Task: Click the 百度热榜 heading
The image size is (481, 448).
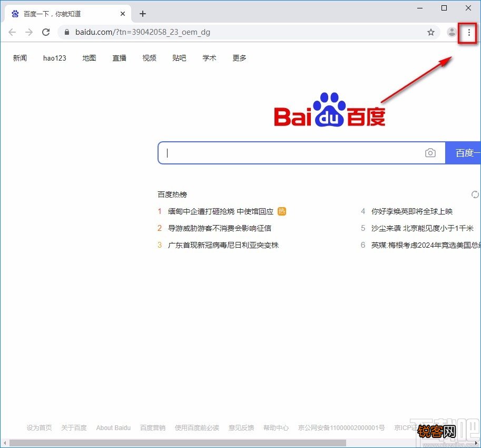Action: click(172, 194)
